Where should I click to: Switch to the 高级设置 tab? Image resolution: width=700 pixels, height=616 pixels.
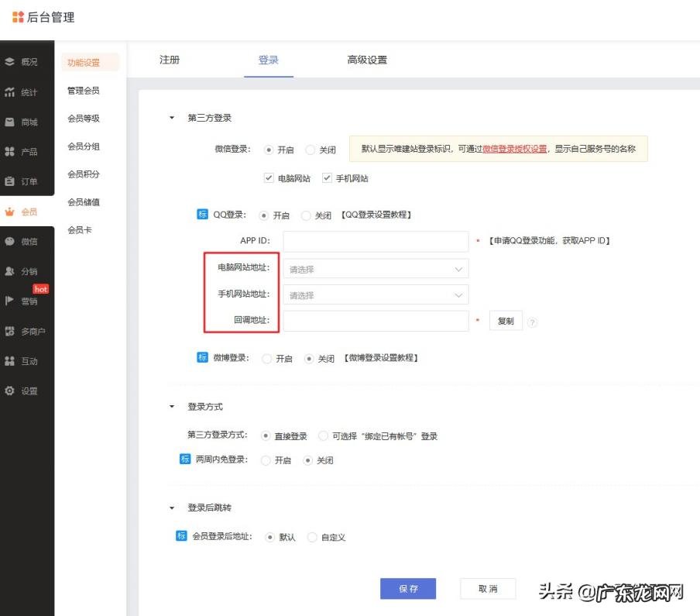pos(365,59)
